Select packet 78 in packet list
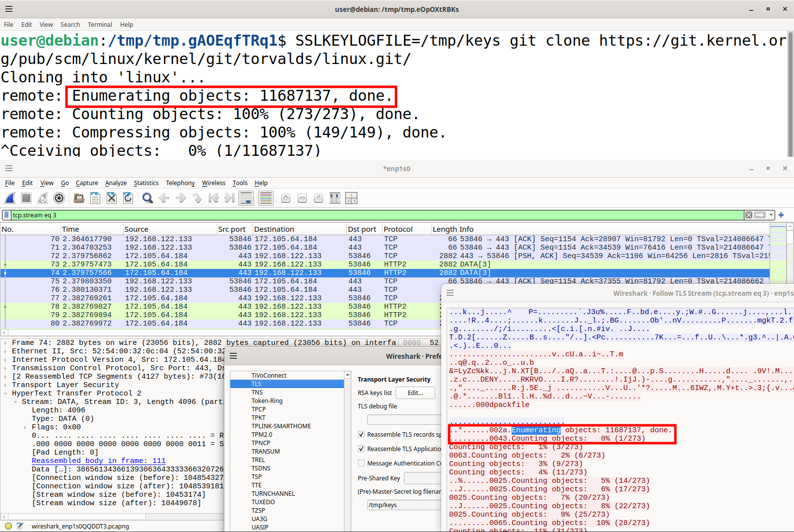The width and height of the screenshot is (794, 532). tap(385, 306)
